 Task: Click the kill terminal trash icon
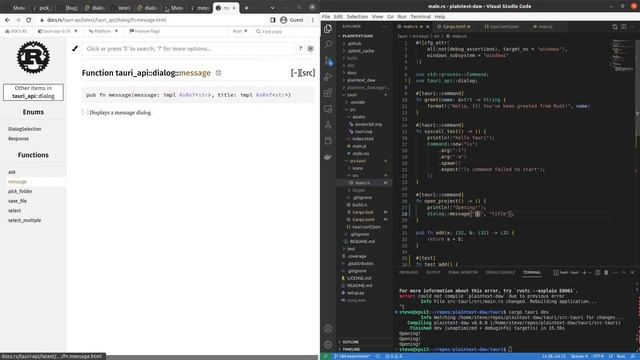[606, 272]
